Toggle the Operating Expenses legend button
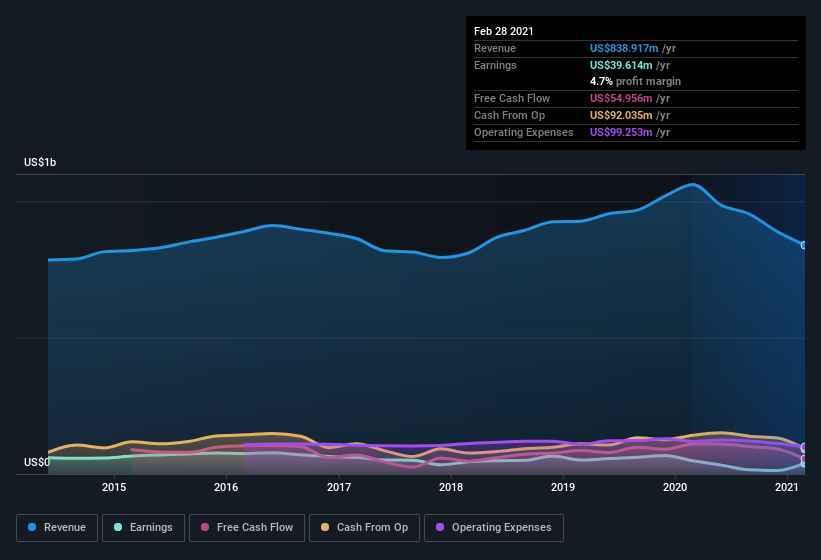 tap(494, 528)
